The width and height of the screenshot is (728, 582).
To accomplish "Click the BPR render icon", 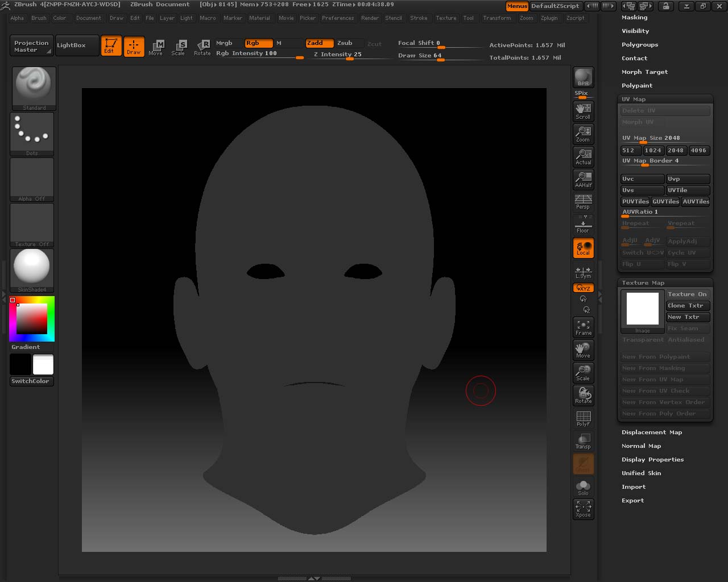I will point(583,77).
